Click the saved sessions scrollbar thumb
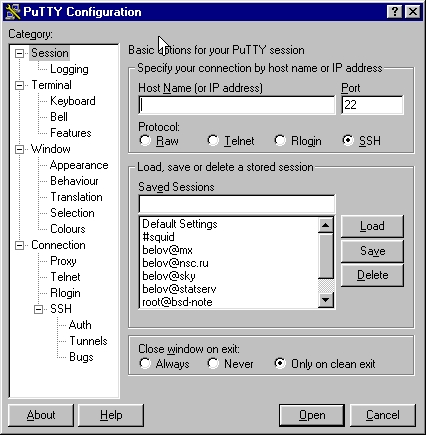 [x=325, y=256]
